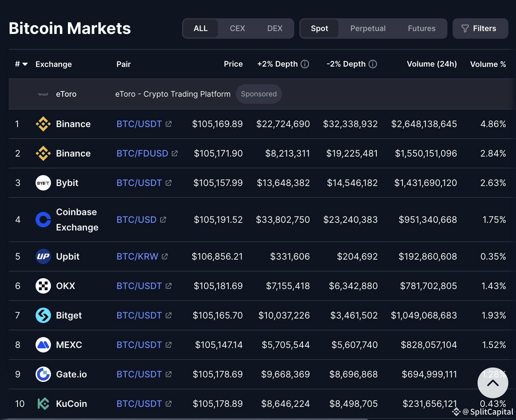The width and height of the screenshot is (516, 420).
Task: Open external link icon for Binance BTC/USDT
Action: [169, 124]
